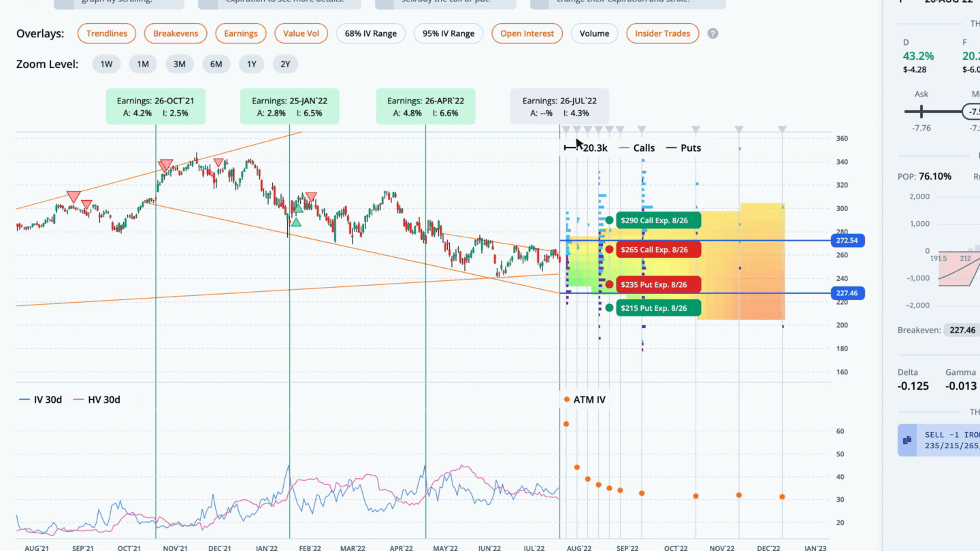The width and height of the screenshot is (980, 551).
Task: Copy the SELL iron condor order text
Action: pyautogui.click(x=907, y=440)
